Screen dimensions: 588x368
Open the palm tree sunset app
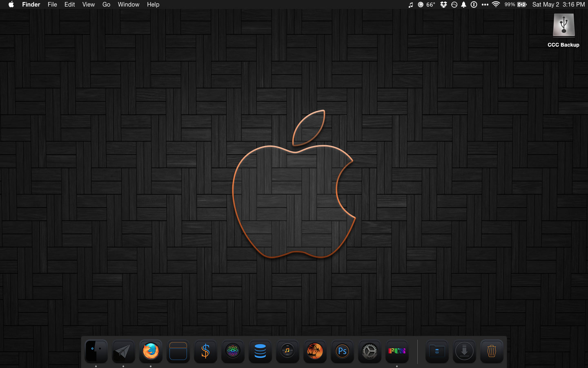point(315,351)
